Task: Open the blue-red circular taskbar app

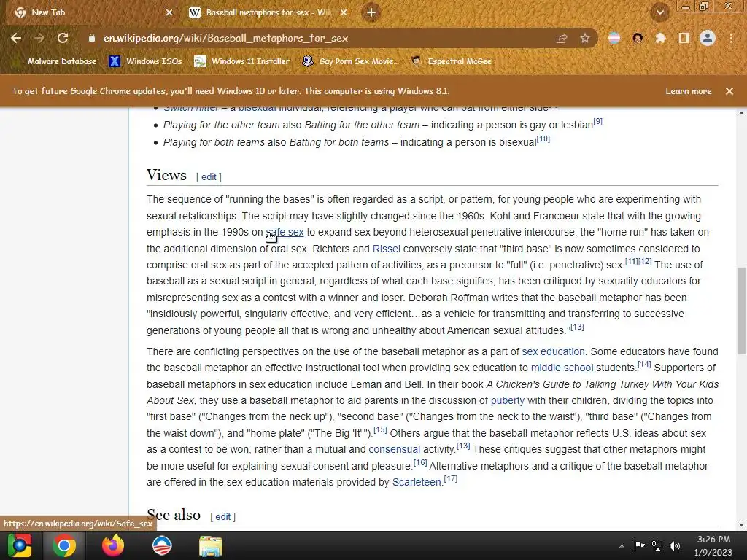Action: point(161,545)
